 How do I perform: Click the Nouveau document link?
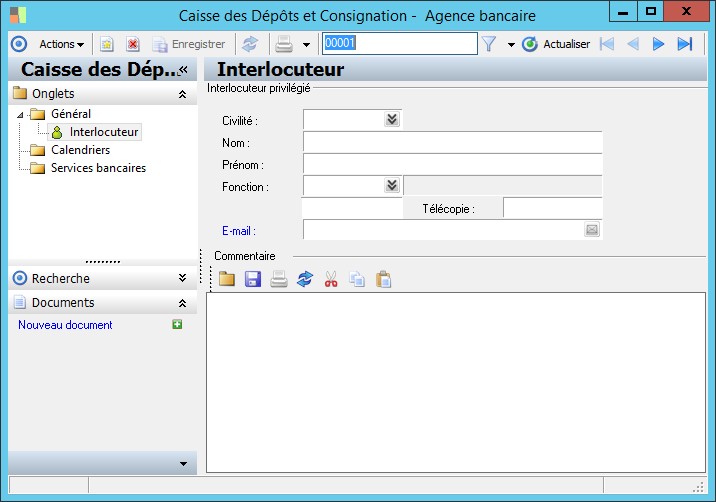click(65, 325)
